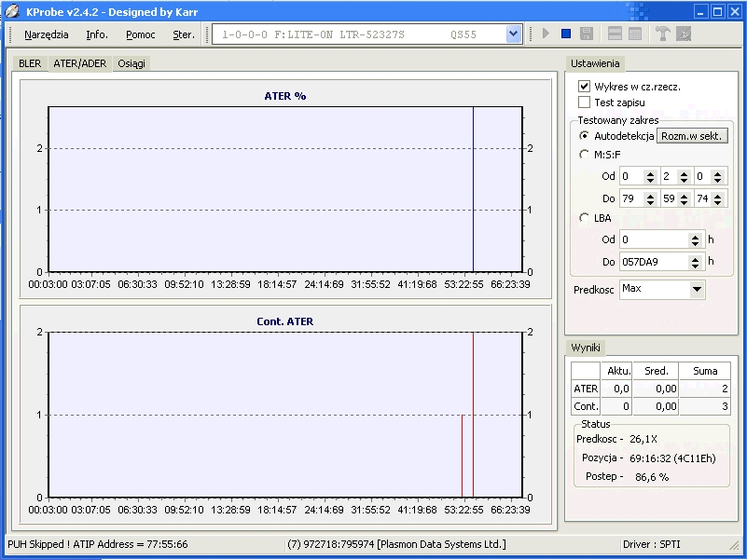Click the Rozm.w sekt. button
This screenshot has height=560, width=747.
click(x=692, y=136)
